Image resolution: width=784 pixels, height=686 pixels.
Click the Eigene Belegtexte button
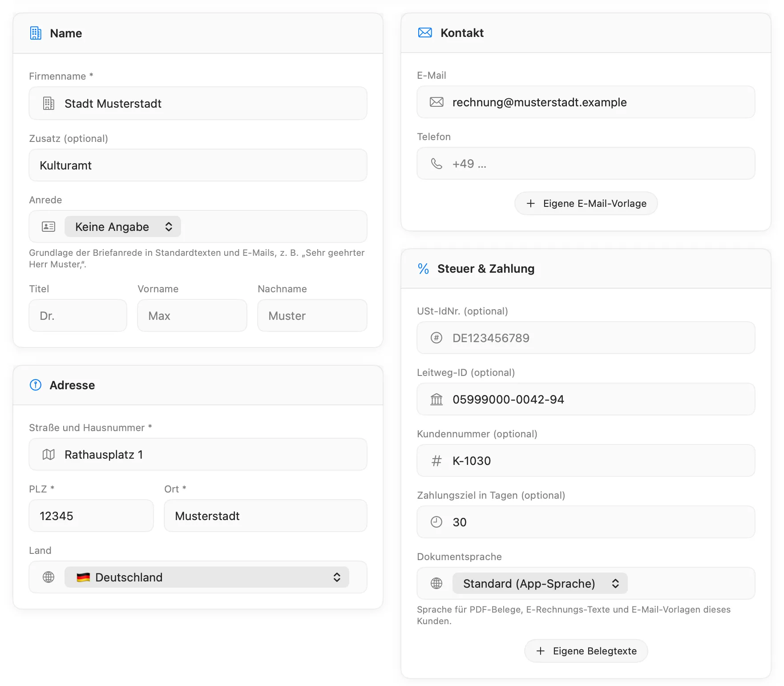(x=586, y=651)
